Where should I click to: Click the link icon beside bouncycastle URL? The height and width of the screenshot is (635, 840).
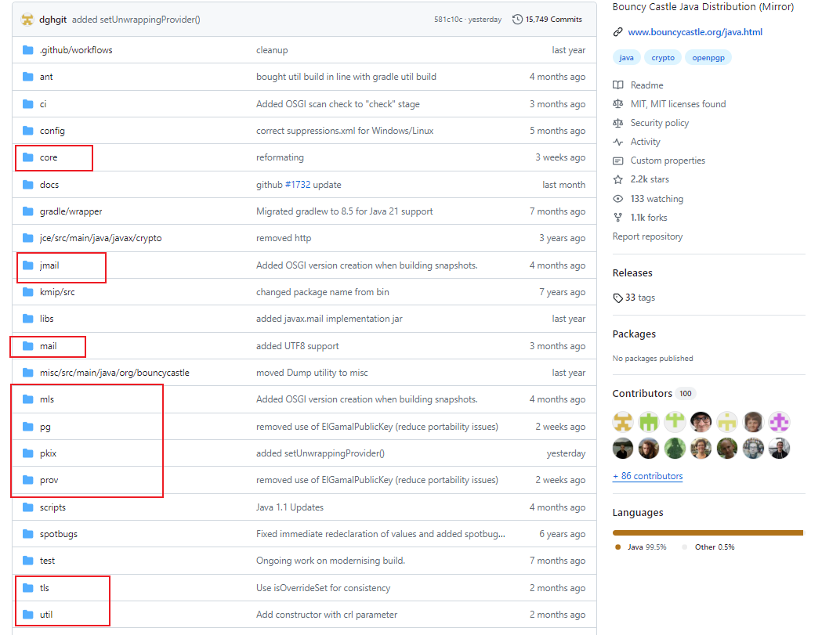pos(617,32)
